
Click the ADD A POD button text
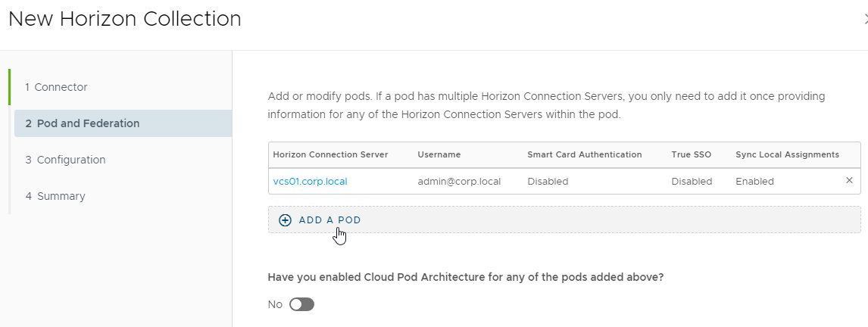click(x=330, y=220)
